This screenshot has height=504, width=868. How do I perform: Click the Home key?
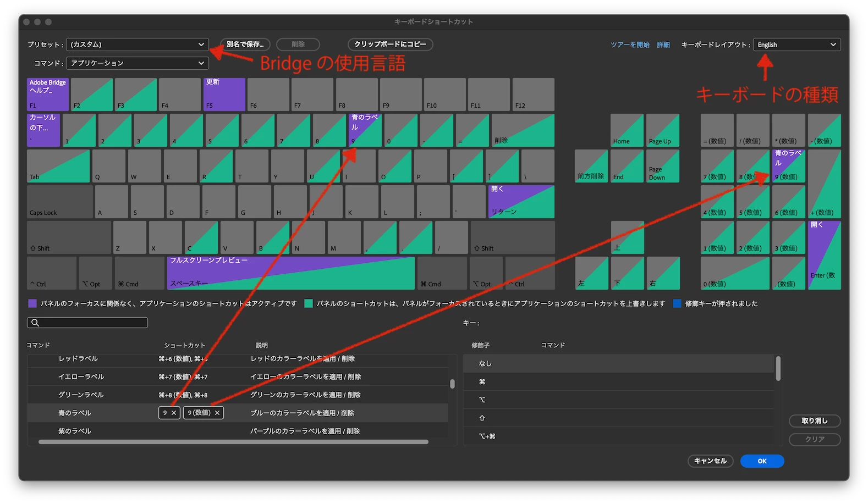coord(627,130)
